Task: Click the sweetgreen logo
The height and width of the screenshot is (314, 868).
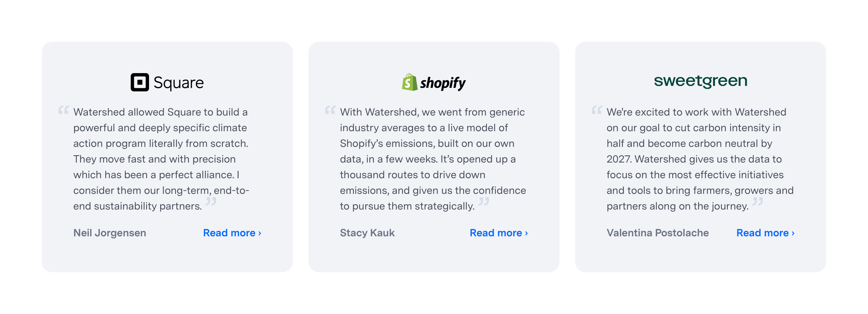Action: click(700, 81)
